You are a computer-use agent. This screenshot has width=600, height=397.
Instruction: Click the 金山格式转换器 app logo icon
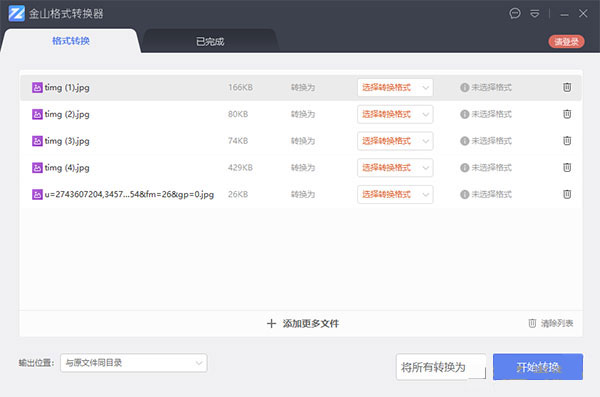click(16, 13)
